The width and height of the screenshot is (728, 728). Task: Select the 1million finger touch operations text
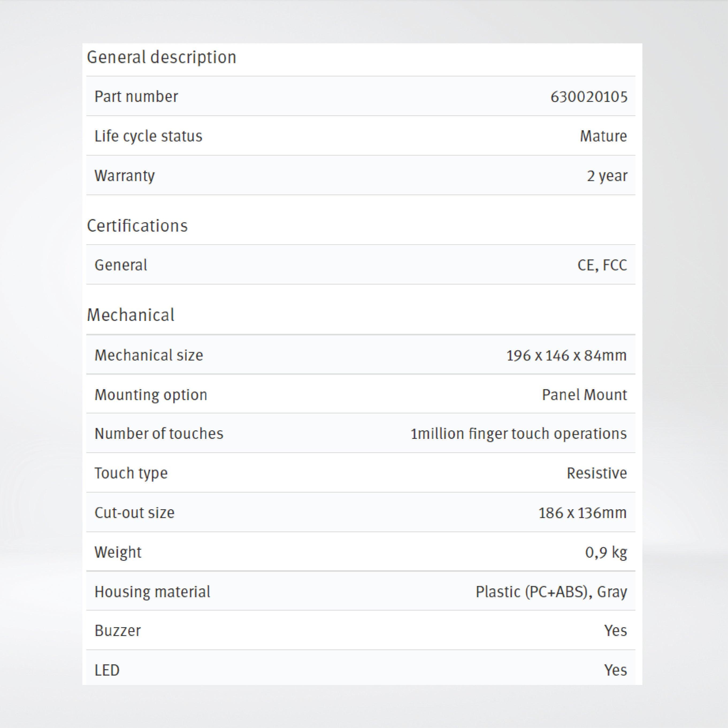pyautogui.click(x=519, y=434)
